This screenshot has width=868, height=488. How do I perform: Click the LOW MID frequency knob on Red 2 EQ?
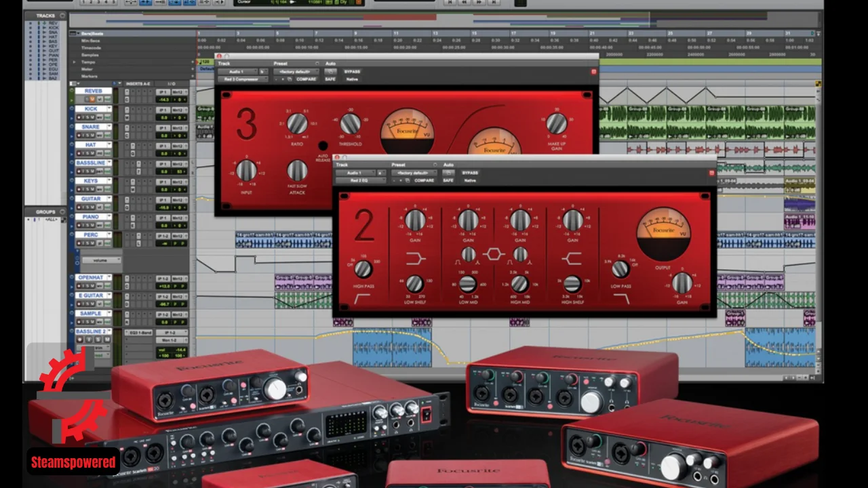click(468, 283)
